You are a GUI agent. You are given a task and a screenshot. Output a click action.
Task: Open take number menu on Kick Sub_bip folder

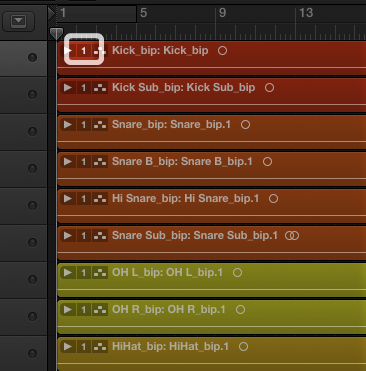[x=84, y=88]
